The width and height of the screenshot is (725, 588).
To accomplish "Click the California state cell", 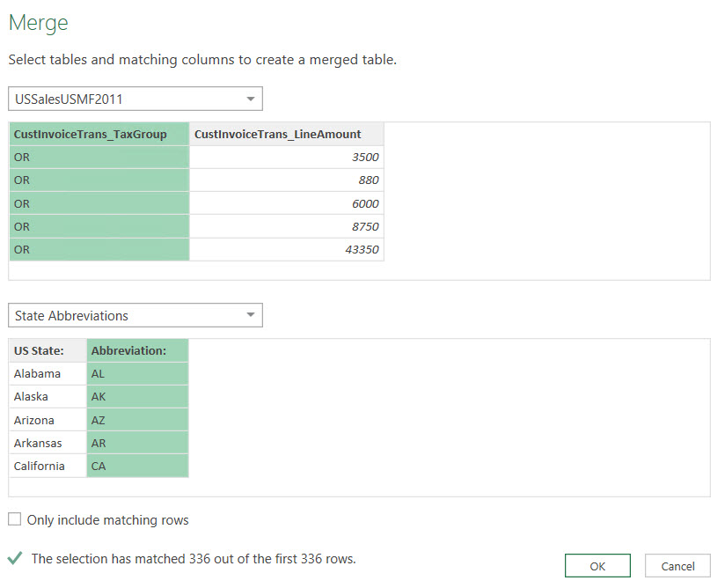I will click(48, 466).
